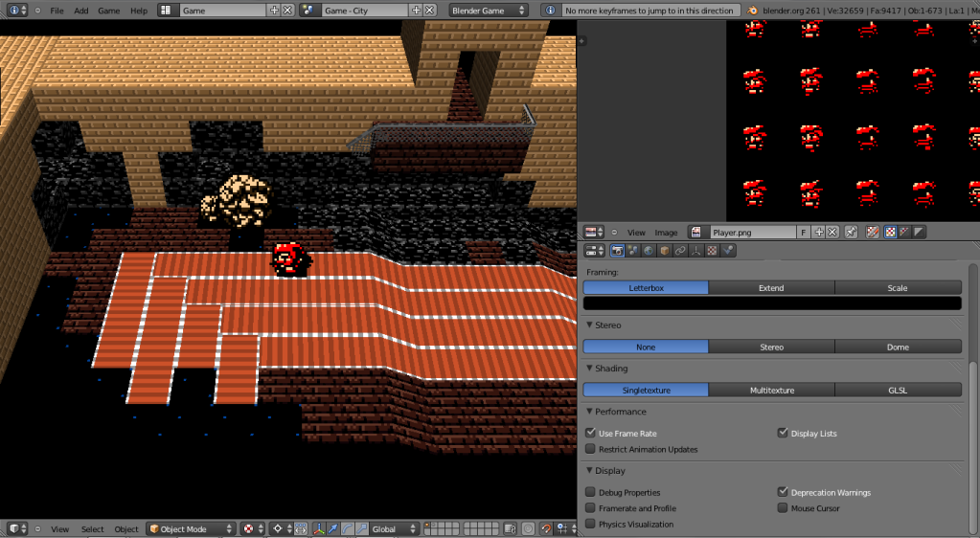Viewport: 980px width, 538px height.
Task: Open the image editor Image menu
Action: 666,233
